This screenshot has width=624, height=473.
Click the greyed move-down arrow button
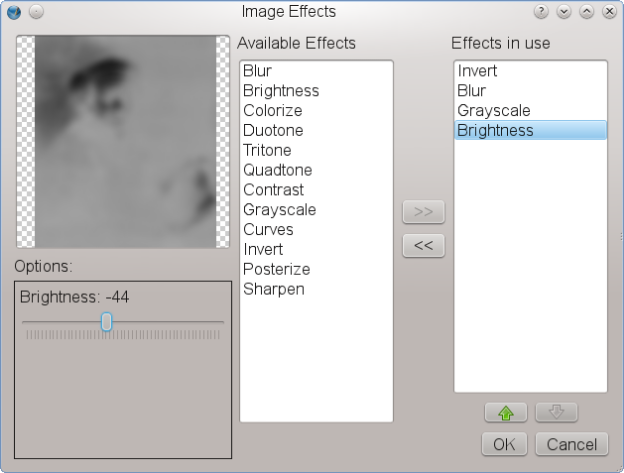click(x=556, y=412)
